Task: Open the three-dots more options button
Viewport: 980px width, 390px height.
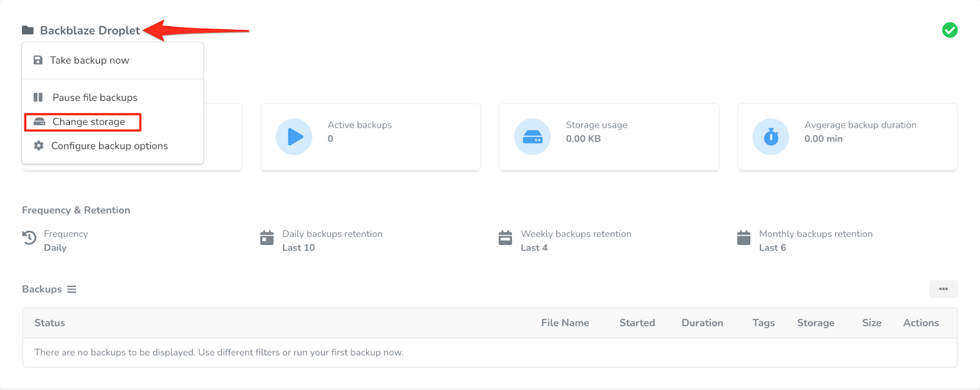Action: (943, 289)
